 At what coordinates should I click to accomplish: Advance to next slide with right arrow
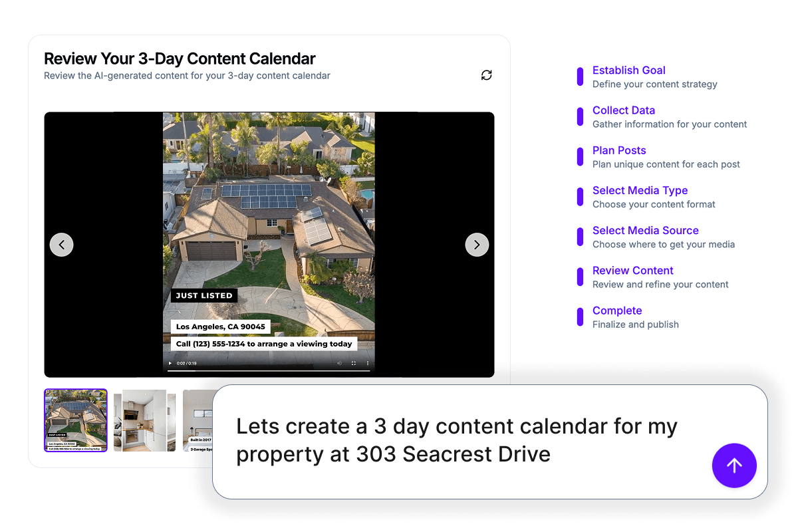tap(477, 245)
